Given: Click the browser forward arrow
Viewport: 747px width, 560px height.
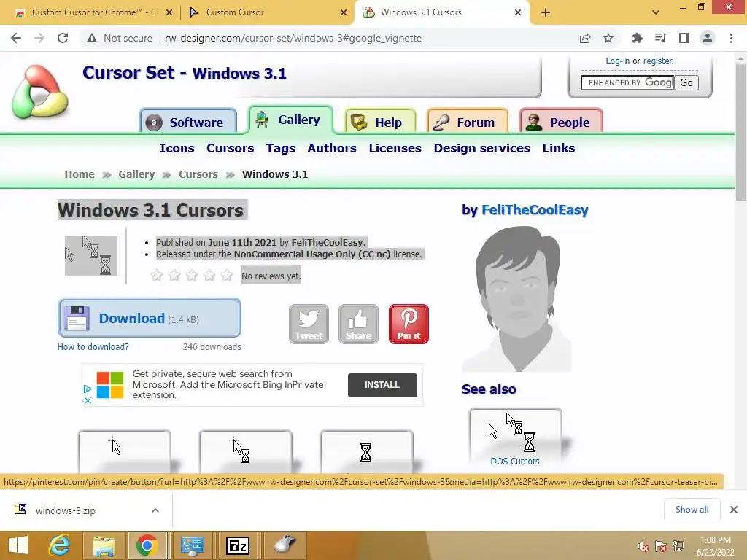Looking at the screenshot, I should tap(39, 38).
